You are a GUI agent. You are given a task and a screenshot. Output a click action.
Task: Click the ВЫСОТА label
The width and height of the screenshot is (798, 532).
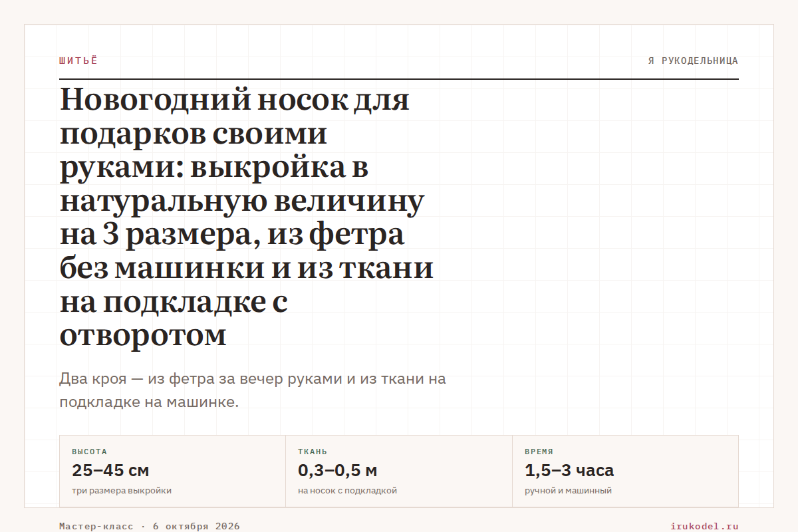pyautogui.click(x=89, y=452)
